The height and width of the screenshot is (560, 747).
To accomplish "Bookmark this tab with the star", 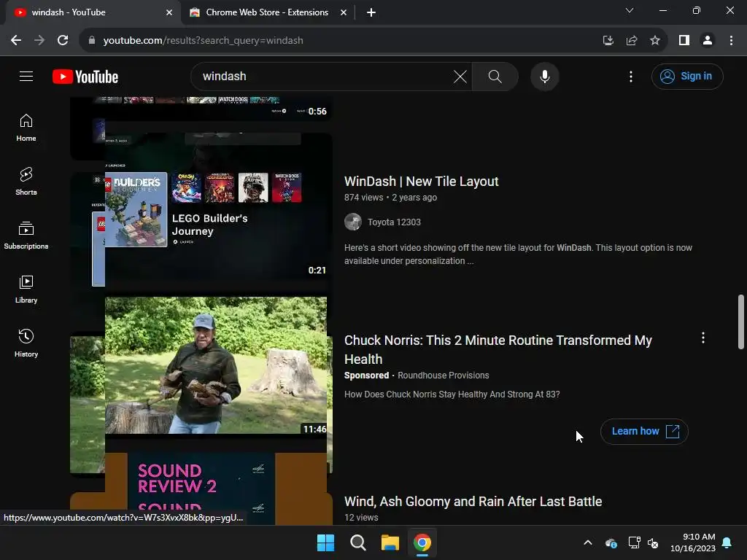I will 655,41.
